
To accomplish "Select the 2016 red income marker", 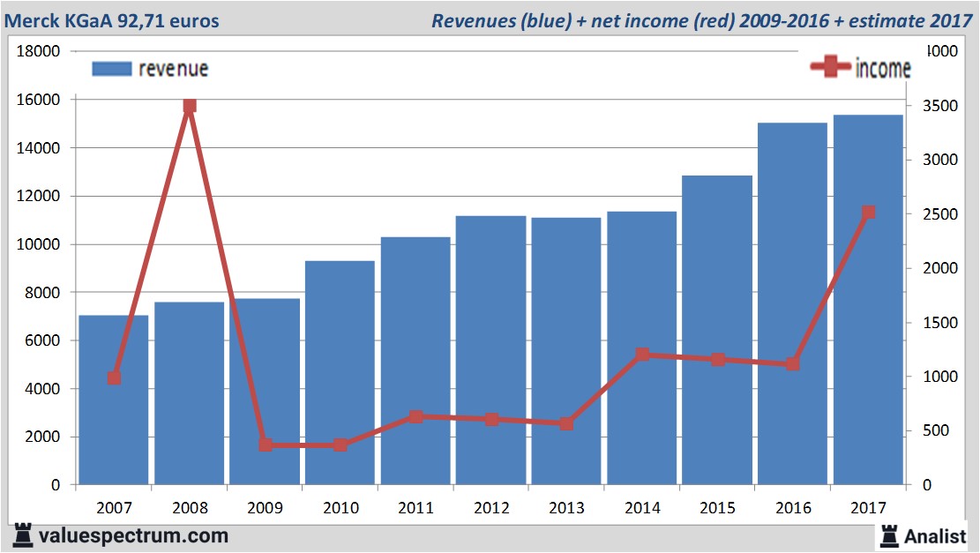I will click(x=792, y=363).
